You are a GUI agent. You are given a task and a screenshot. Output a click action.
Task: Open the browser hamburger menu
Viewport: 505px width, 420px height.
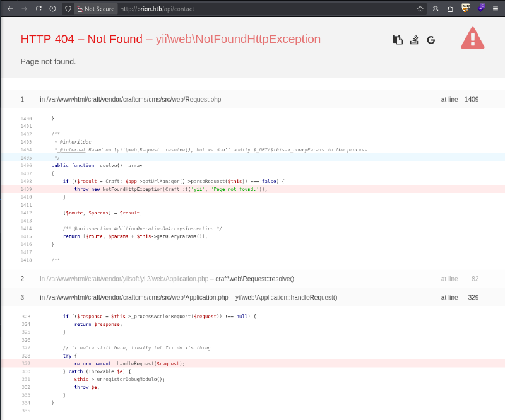pyautogui.click(x=496, y=9)
